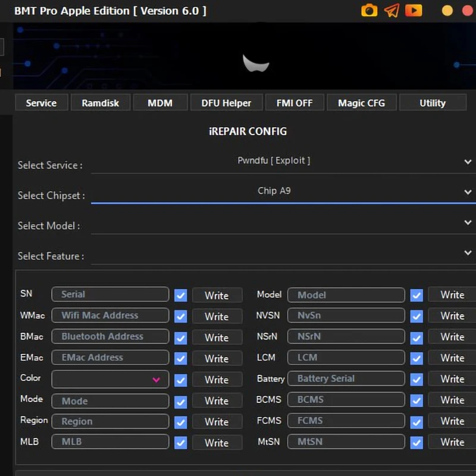Image resolution: width=476 pixels, height=476 pixels.
Task: Switch to Magic CFG tab
Action: tap(362, 103)
